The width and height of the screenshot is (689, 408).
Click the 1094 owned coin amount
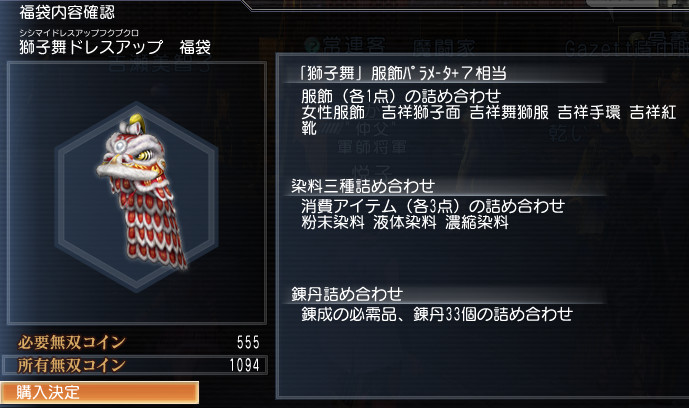coord(244,365)
